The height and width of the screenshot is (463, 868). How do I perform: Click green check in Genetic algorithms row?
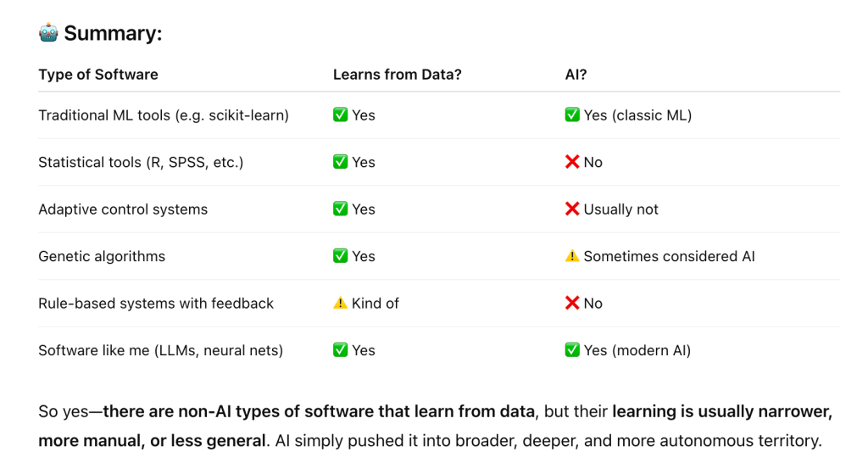pyautogui.click(x=341, y=256)
